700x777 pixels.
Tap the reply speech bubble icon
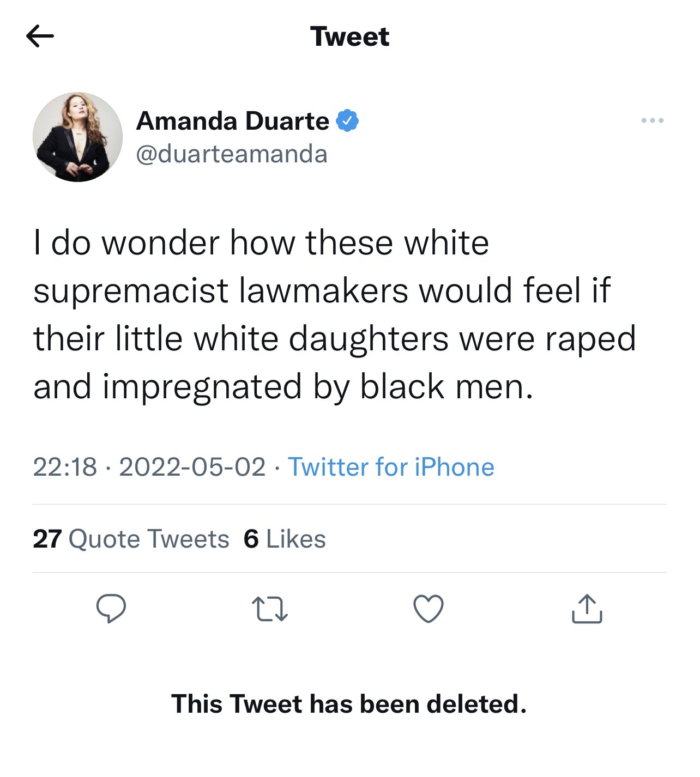[111, 609]
